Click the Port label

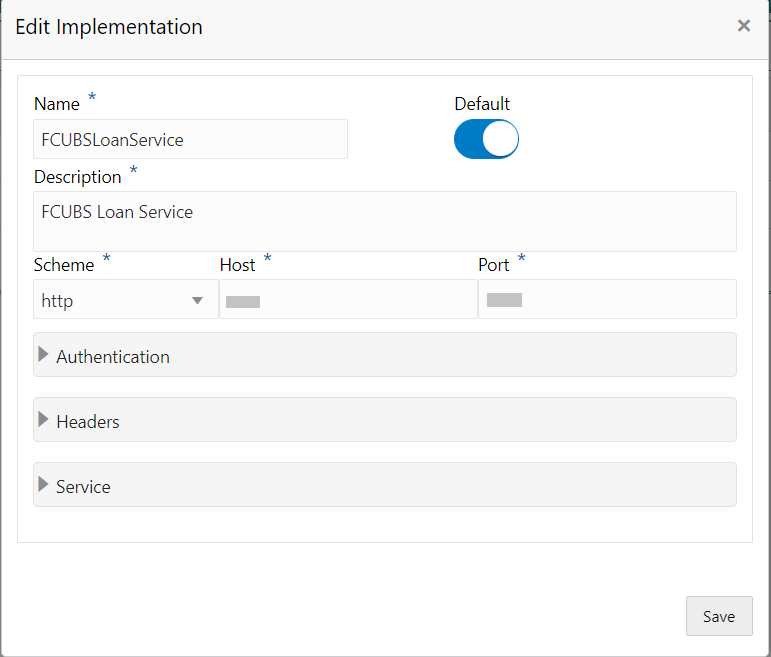pos(494,265)
